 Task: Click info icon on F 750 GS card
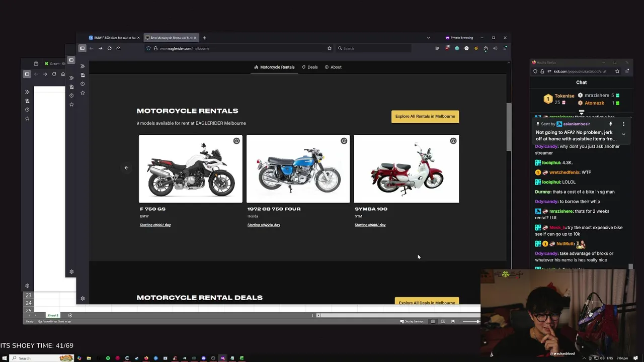(x=236, y=141)
